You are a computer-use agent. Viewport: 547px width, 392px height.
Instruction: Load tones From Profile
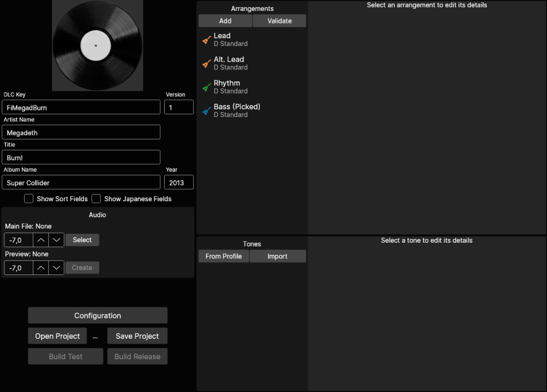click(x=224, y=256)
